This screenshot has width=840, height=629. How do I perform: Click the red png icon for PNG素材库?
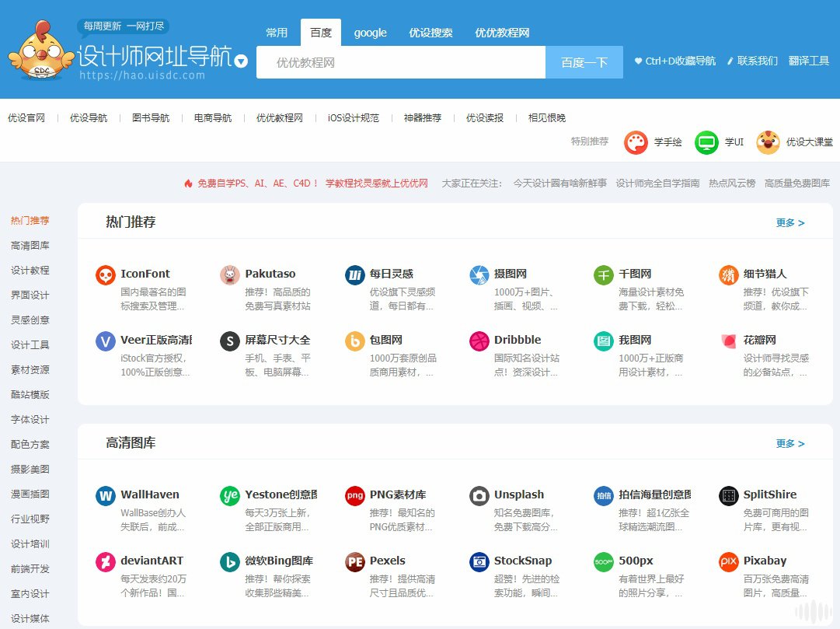point(354,496)
